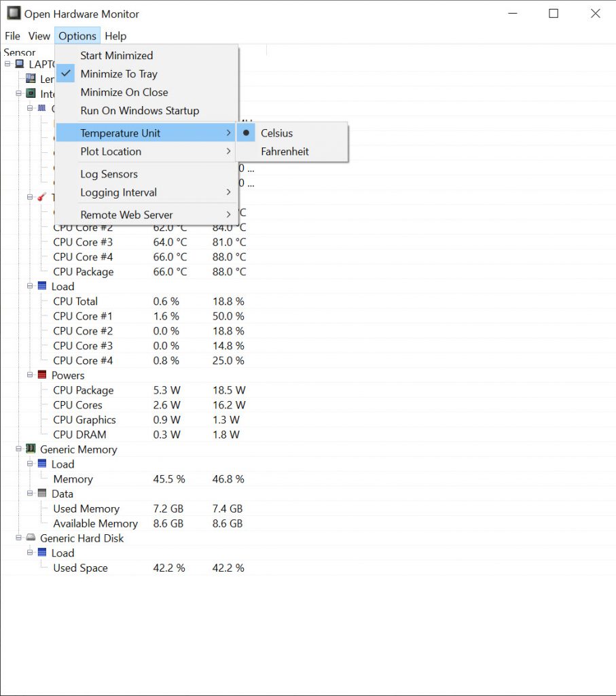Click the motherboard icon beside the Len row
The image size is (616, 696).
point(31,79)
